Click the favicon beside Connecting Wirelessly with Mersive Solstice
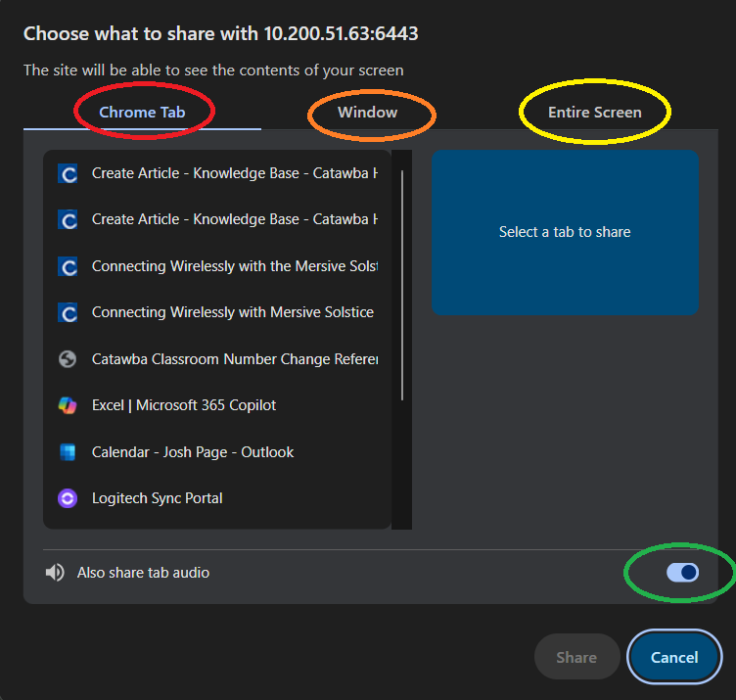 point(68,312)
